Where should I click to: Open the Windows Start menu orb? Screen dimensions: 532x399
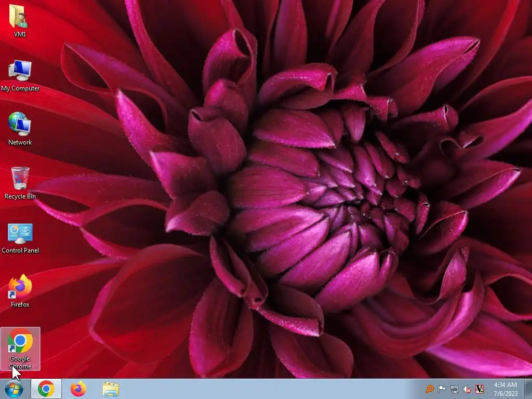click(14, 389)
